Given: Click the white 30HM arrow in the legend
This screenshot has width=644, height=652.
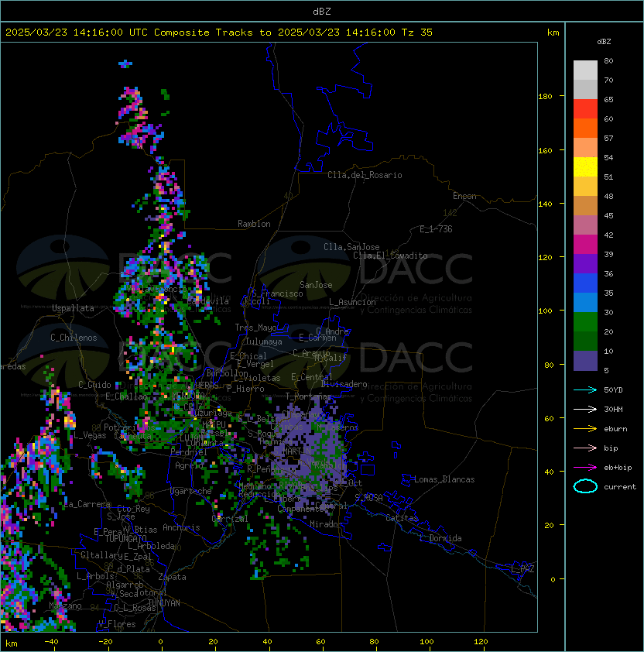Looking at the screenshot, I should pyautogui.click(x=585, y=409).
